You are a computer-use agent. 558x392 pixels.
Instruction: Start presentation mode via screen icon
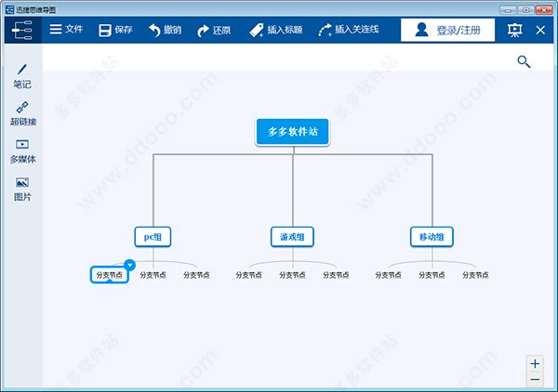(514, 31)
